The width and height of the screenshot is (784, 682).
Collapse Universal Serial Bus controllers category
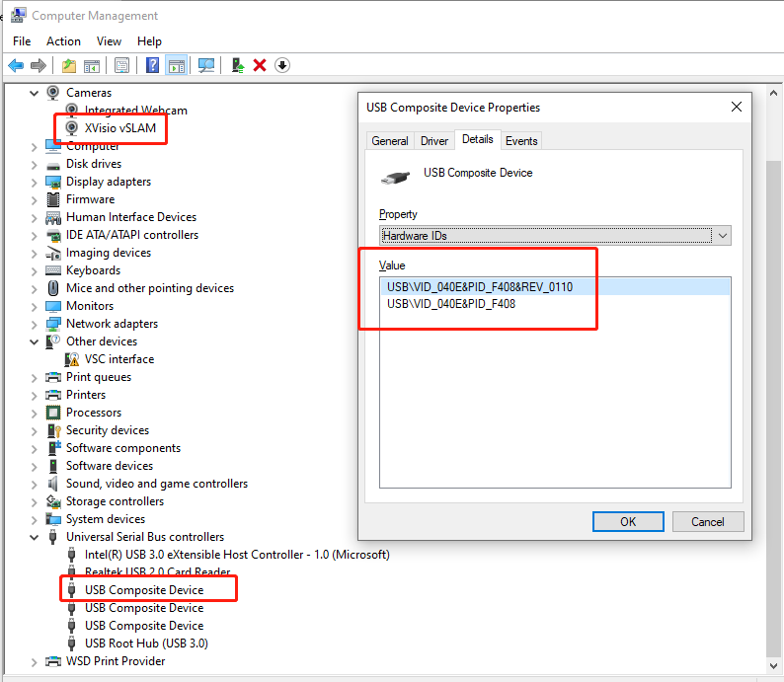(x=34, y=537)
